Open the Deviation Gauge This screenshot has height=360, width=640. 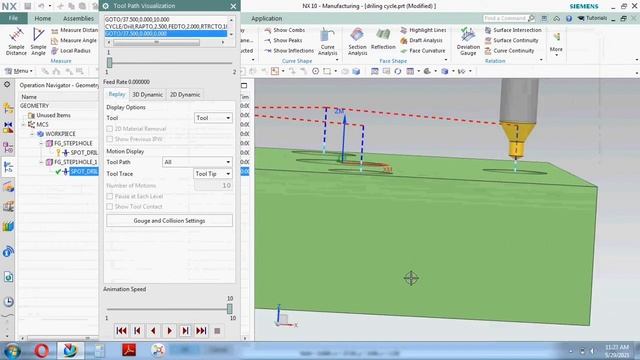(x=468, y=42)
